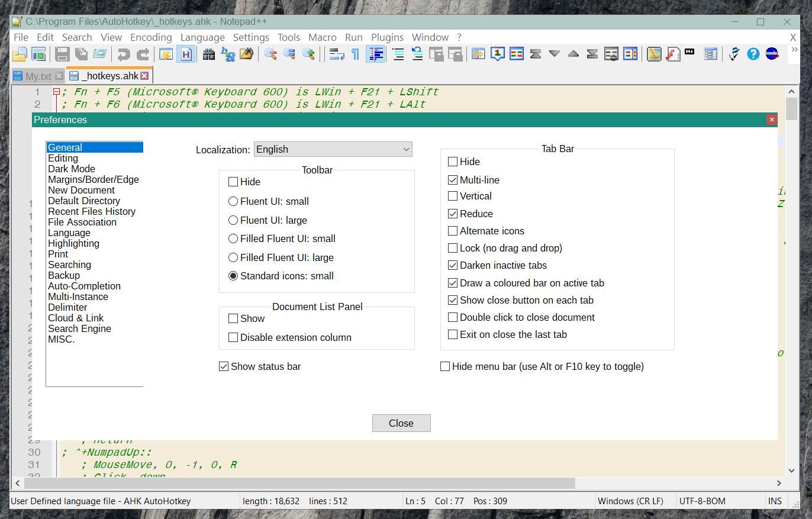812x519 pixels.
Task: Click the Close button in Preferences
Action: [401, 423]
